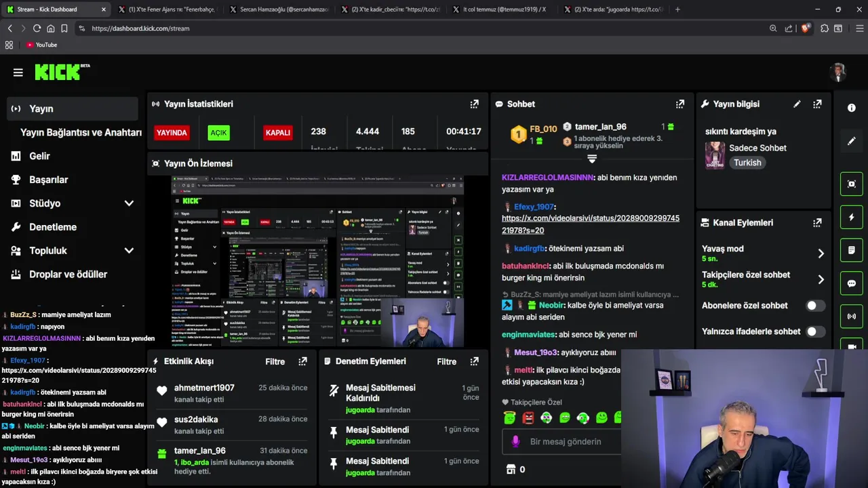The height and width of the screenshot is (488, 868).
Task: Toggle broadcast signal icon in right sidebar
Action: click(852, 317)
